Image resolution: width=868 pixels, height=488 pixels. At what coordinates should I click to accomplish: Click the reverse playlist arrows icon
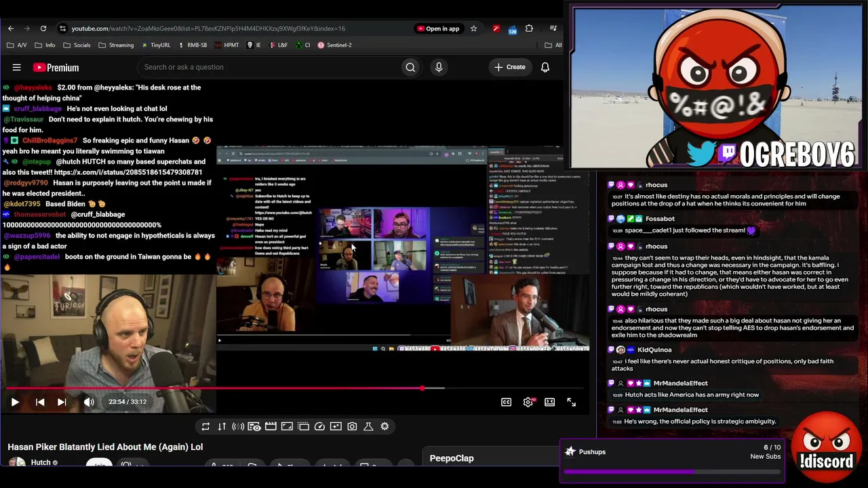pyautogui.click(x=222, y=426)
